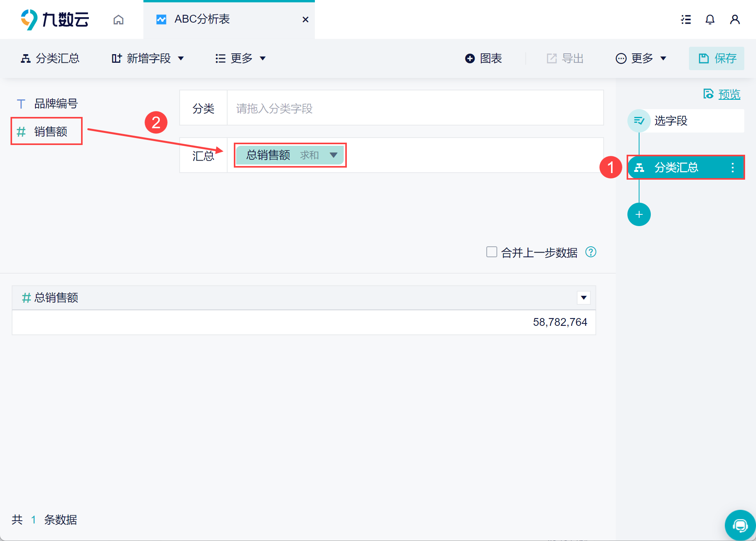The height and width of the screenshot is (541, 756).
Task: Open the task list icon in header
Action: click(686, 19)
